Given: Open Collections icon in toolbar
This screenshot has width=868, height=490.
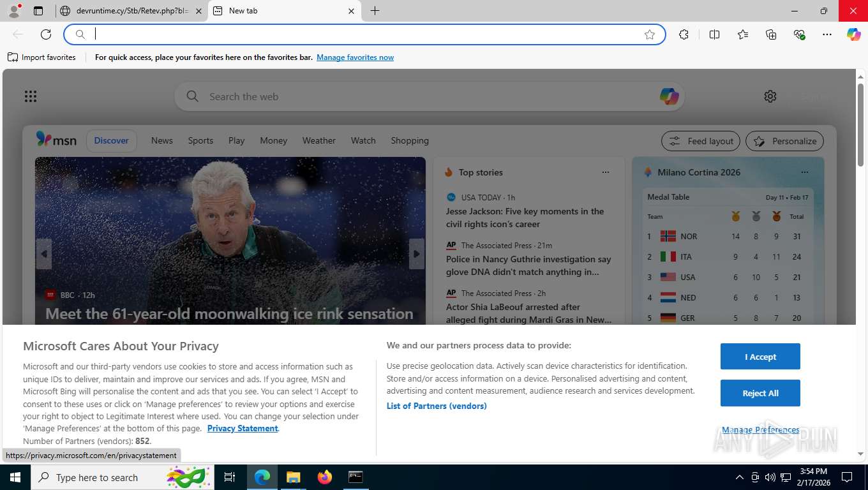Looking at the screenshot, I should 771,34.
